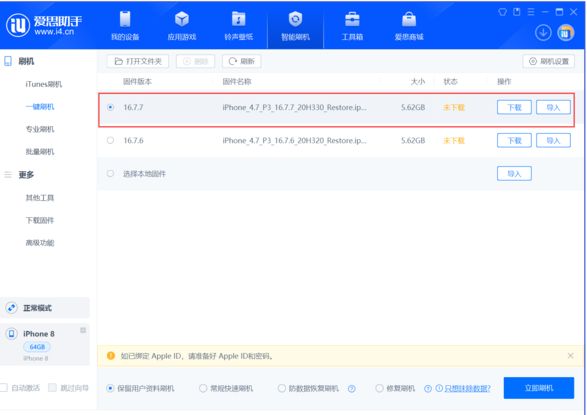Click the 爱思助手 logo
The height and width of the screenshot is (415, 587).
pyautogui.click(x=44, y=25)
